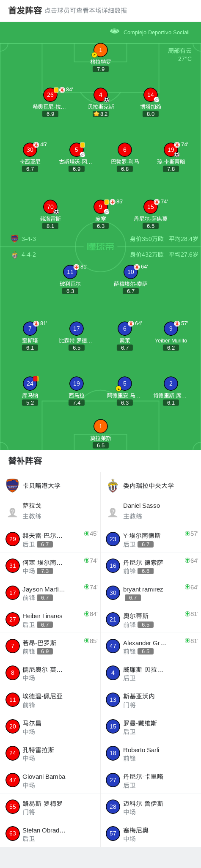The image size is (201, 868).
Task: Select substitute 赫夫雷-巴尔 number 29 row
Action: coord(50,539)
